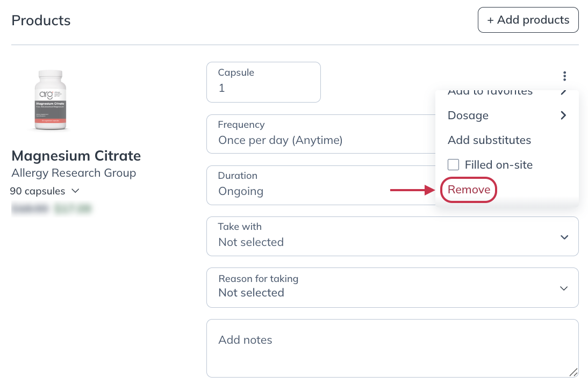588x391 pixels.
Task: Click the chevron next to Dosage menu item
Action: (x=563, y=115)
